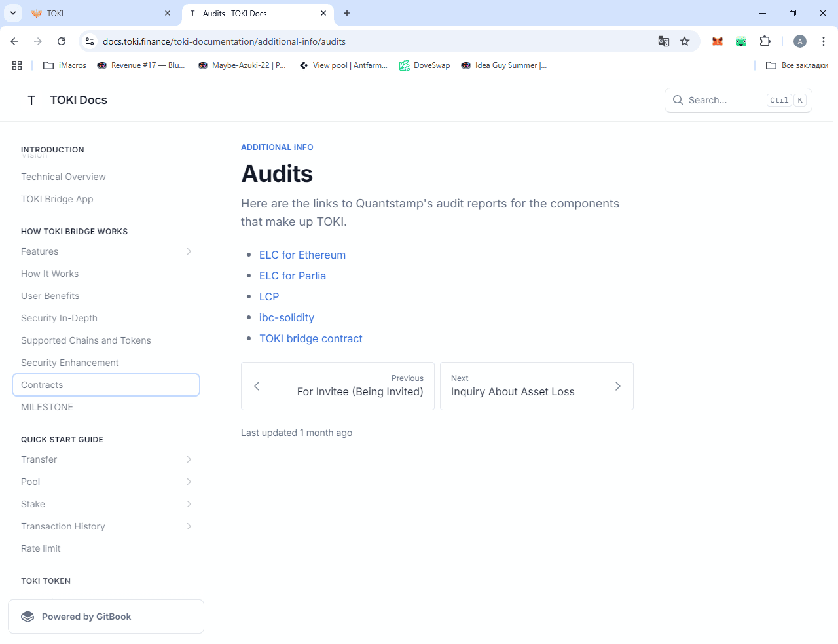The image size is (838, 644).
Task: Open site information icon in address bar
Action: tap(90, 41)
